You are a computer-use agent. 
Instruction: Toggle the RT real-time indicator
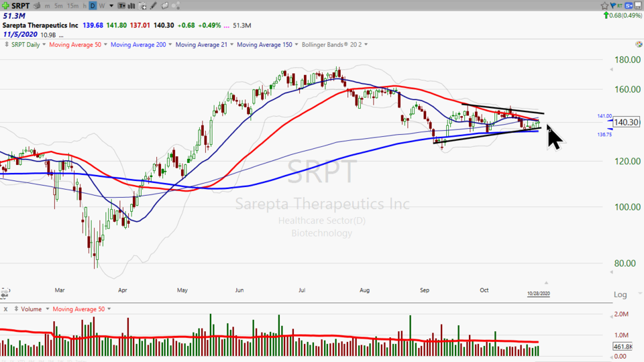coord(619,6)
